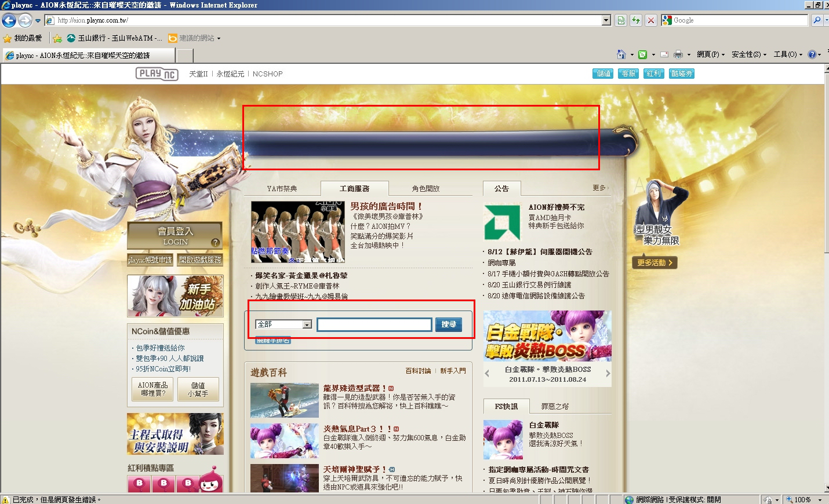The height and width of the screenshot is (504, 829).
Task: Switch to the 角色開放 tab
Action: 426,189
